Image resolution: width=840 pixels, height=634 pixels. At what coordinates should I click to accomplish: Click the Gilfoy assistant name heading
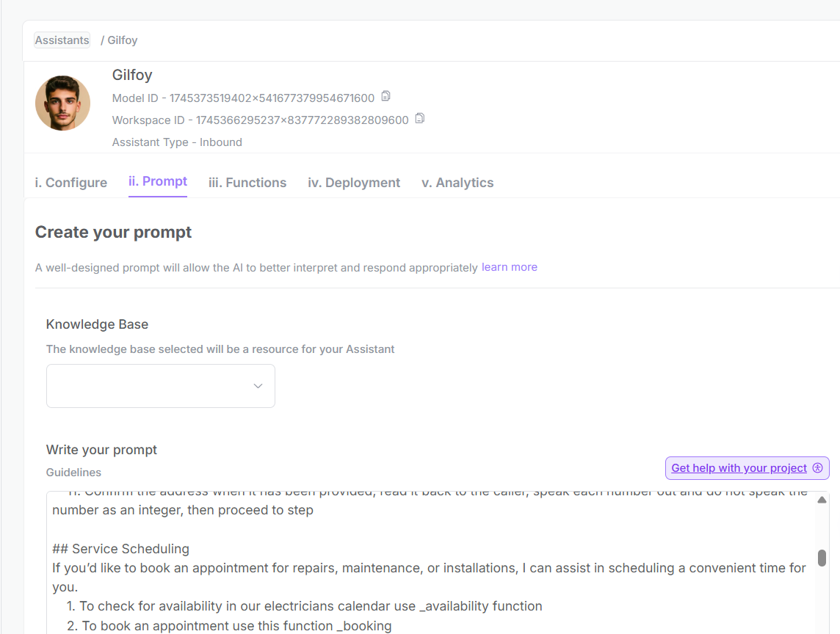point(131,75)
